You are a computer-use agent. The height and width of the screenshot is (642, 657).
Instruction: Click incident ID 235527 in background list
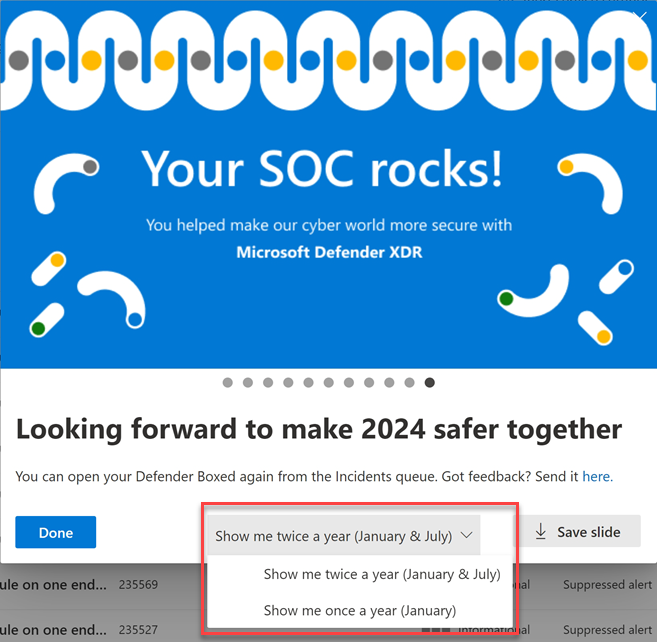[138, 629]
